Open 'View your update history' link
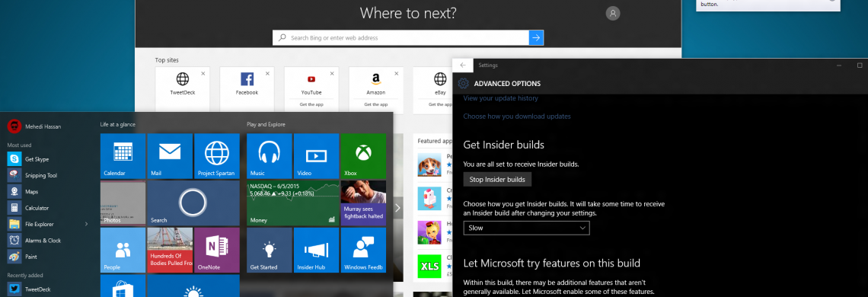Screen dimensions: 868x297 click(x=500, y=98)
